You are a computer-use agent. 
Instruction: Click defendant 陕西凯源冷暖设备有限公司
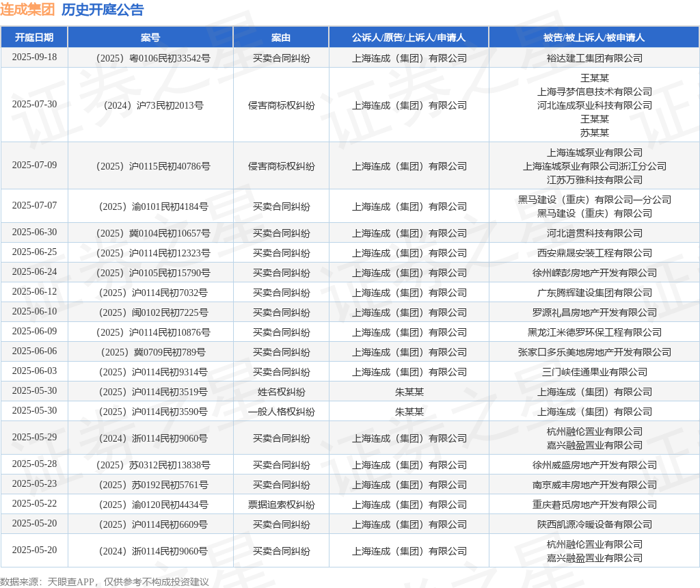[594, 524]
